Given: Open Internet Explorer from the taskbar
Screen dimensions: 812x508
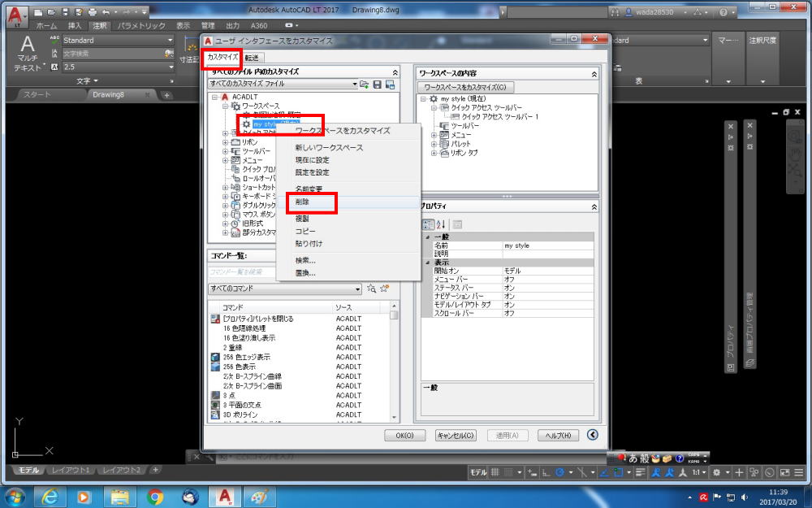Looking at the screenshot, I should pyautogui.click(x=50, y=497).
